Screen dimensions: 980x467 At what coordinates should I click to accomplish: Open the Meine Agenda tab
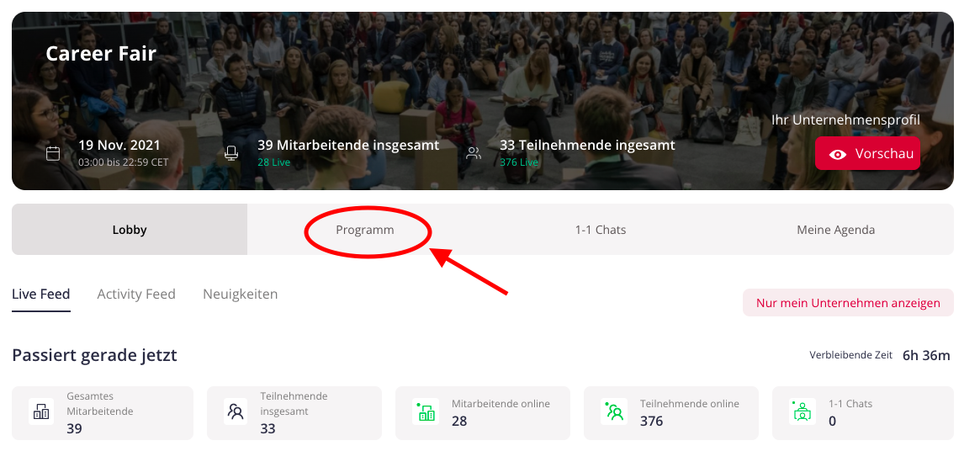(835, 230)
